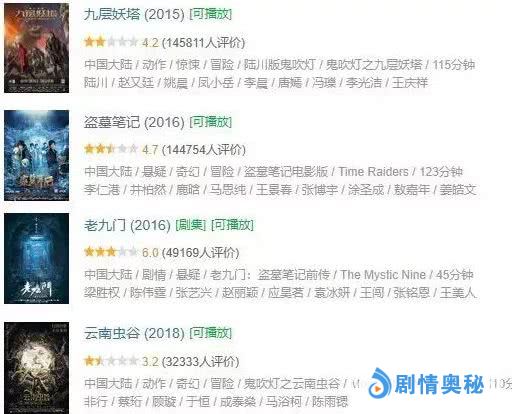512x414 pixels.
Task: Click the 云南虫谷 movie poster thumbnail
Action: coord(36,368)
